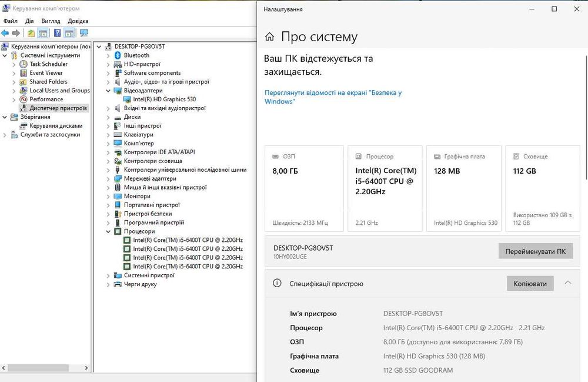Click the Пристрої безпеки icon
The image size is (588, 382).
pos(118,214)
